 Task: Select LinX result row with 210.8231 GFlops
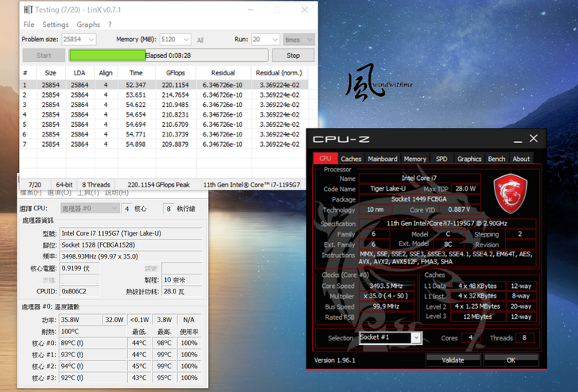[164, 114]
